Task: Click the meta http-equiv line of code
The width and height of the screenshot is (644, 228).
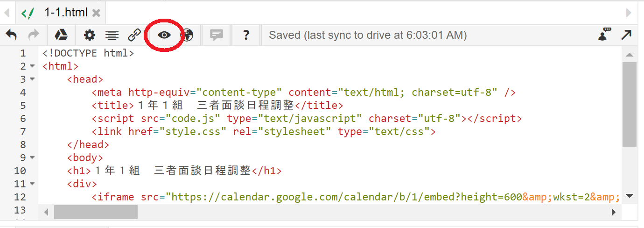Action: (304, 93)
